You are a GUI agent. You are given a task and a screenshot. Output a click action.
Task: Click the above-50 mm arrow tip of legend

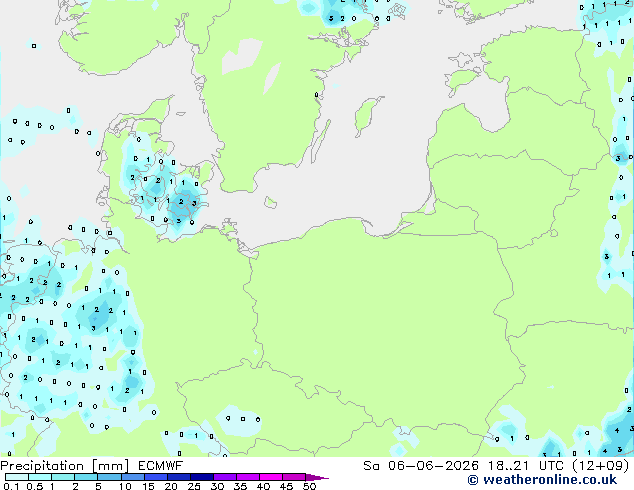317,477
